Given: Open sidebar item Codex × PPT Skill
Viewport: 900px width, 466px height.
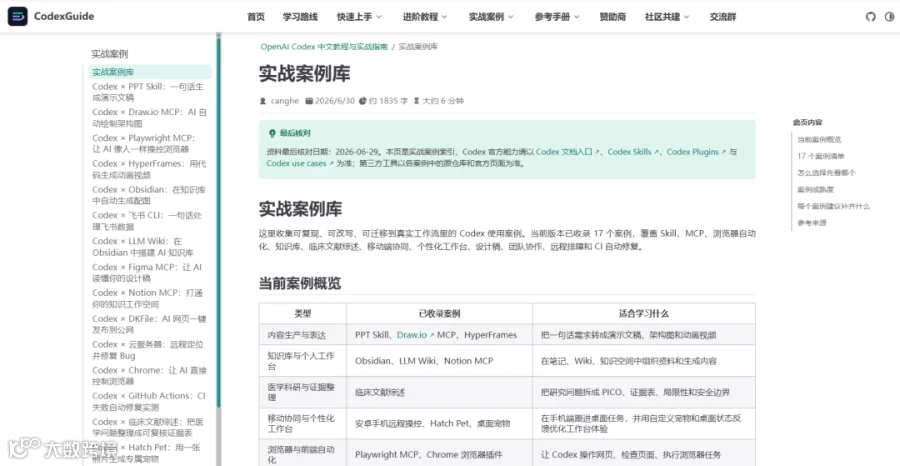Looking at the screenshot, I should tap(148, 92).
